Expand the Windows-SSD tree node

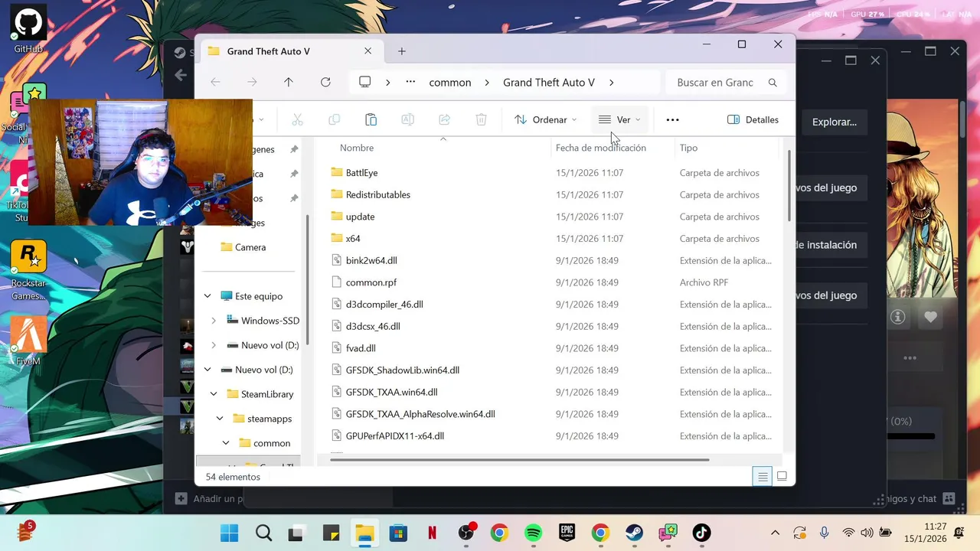pos(214,321)
